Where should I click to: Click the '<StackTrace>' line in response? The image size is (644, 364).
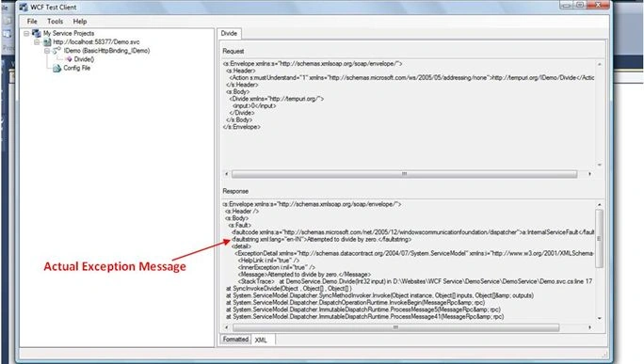point(415,281)
